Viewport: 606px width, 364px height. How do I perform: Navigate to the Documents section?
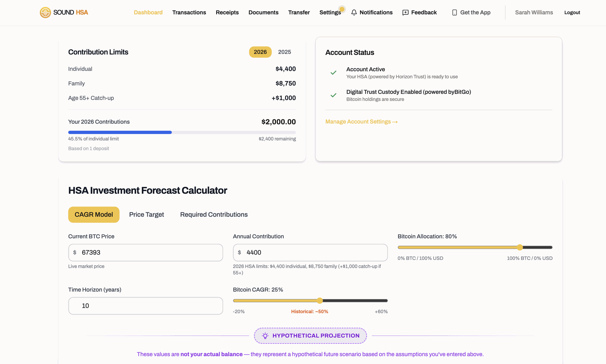tap(263, 12)
